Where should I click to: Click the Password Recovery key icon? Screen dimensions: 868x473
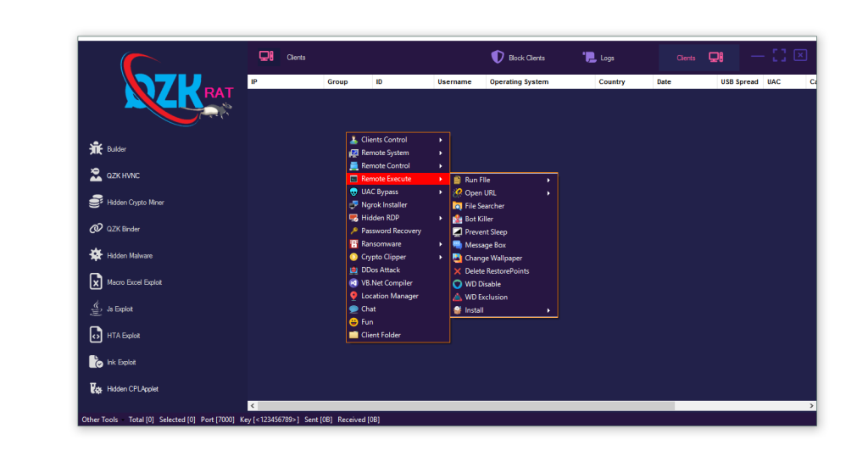pos(353,231)
